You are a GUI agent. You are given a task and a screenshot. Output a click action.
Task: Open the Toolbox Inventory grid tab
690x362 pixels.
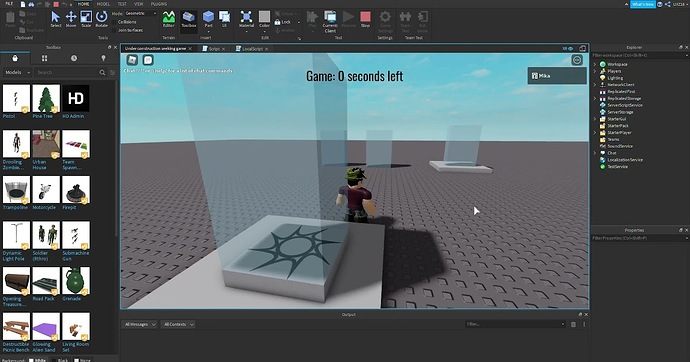click(x=44, y=58)
